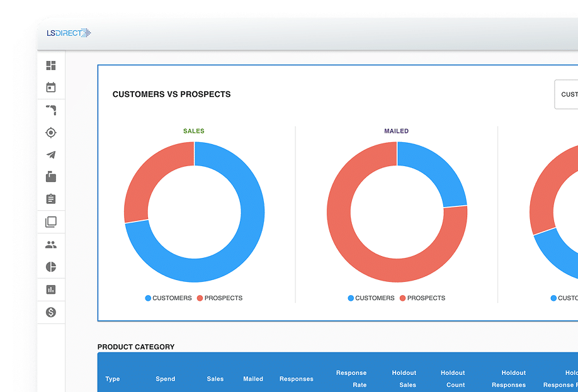Click the stacked copies icon in sidebar

(x=51, y=221)
